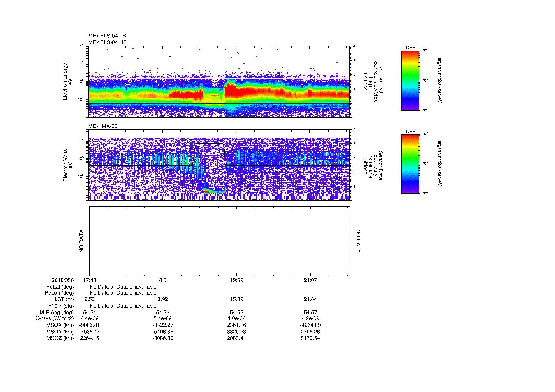Viewport: 555px width, 392px height.
Task: Click the MSOY value '-7085.17'
Action: coord(89,332)
